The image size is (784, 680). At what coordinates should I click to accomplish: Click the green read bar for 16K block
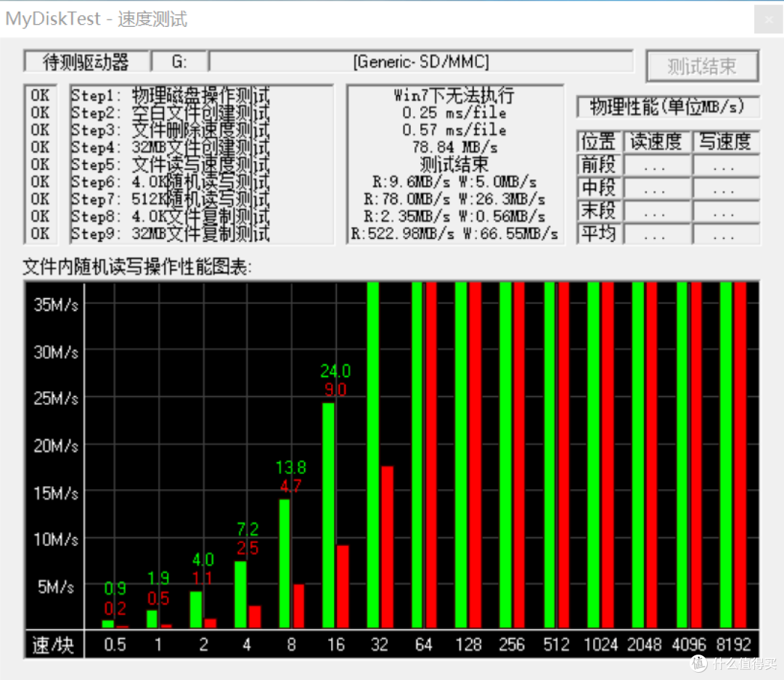pos(329,515)
